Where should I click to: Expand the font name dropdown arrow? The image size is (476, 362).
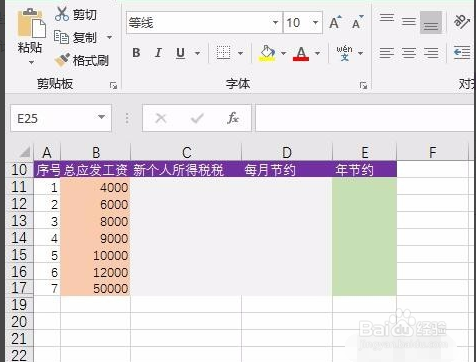(x=275, y=23)
